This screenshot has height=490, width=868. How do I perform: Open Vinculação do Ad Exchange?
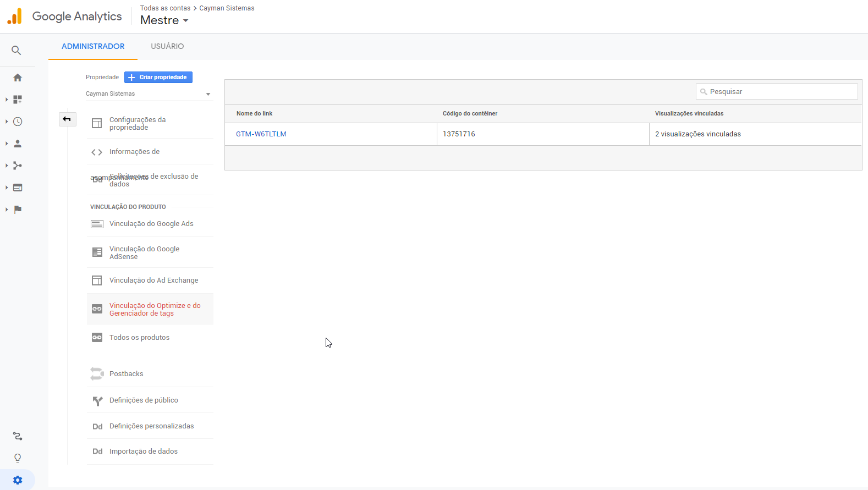pos(150,280)
